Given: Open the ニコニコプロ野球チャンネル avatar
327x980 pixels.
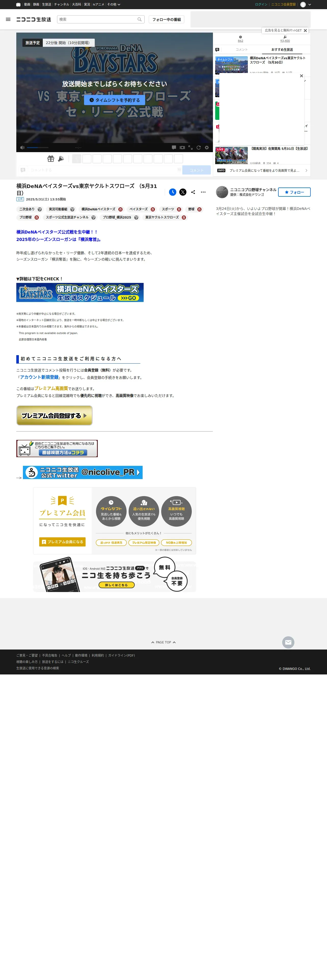Looking at the screenshot, I should (222, 192).
